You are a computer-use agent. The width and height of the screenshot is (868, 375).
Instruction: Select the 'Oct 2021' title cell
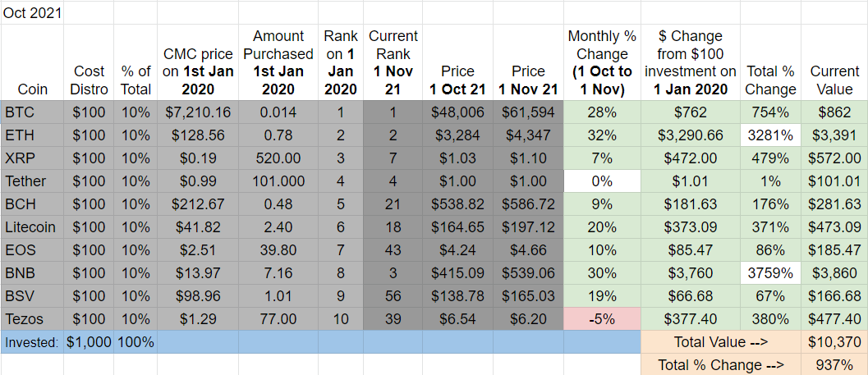coord(33,12)
